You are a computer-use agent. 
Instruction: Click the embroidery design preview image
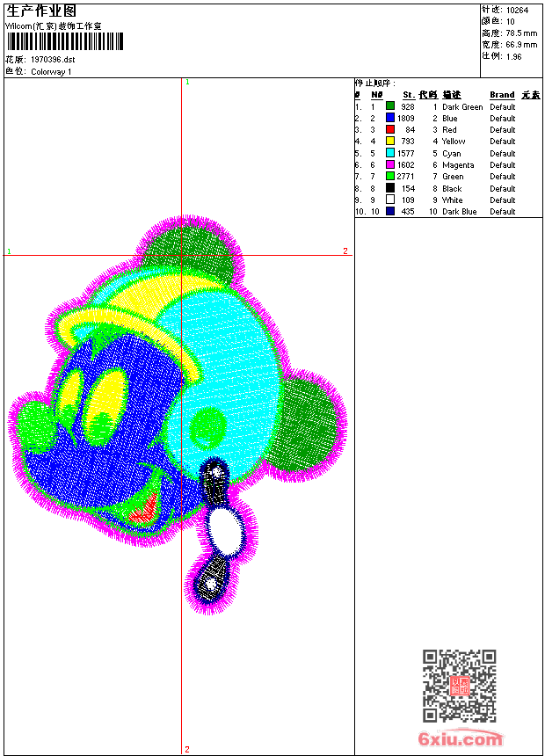178,415
